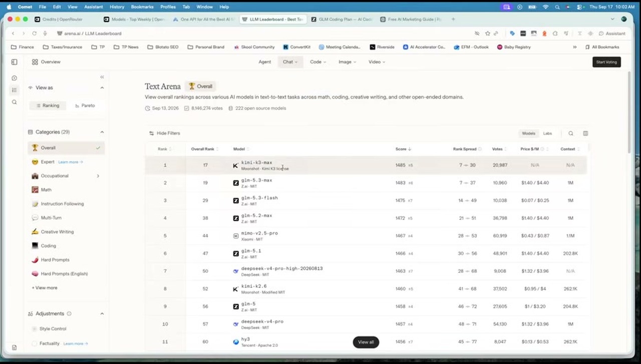Select the Overall category
The width and height of the screenshot is (641, 364).
tap(66, 148)
